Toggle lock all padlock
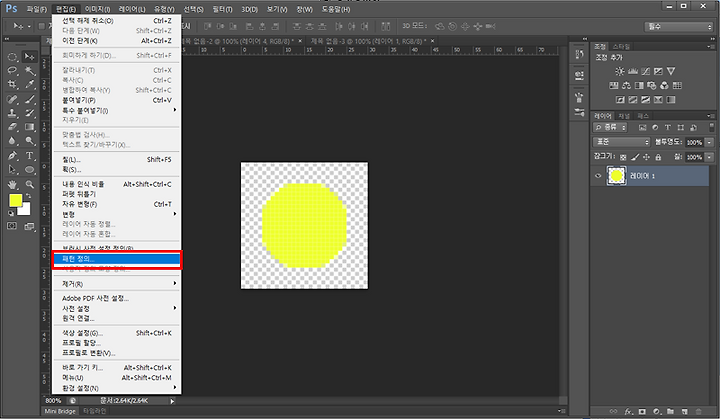 click(658, 157)
